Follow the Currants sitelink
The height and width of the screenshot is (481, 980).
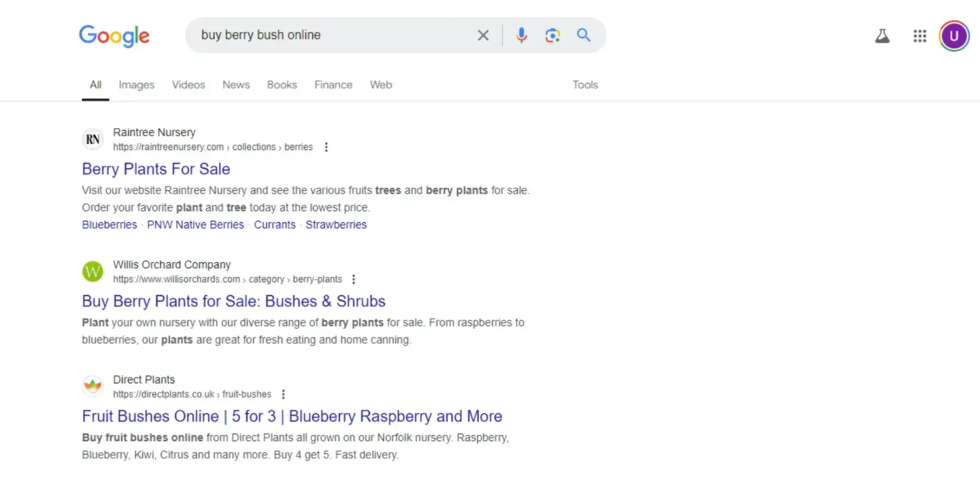click(x=275, y=225)
